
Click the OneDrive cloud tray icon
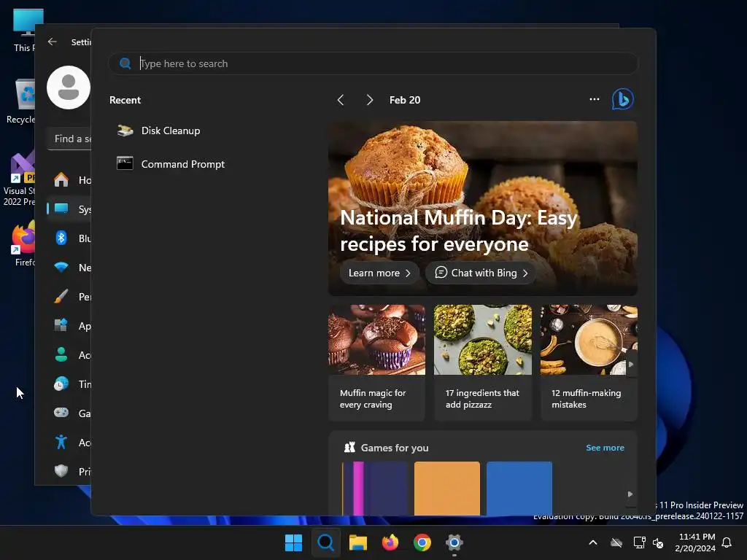pyautogui.click(x=616, y=542)
